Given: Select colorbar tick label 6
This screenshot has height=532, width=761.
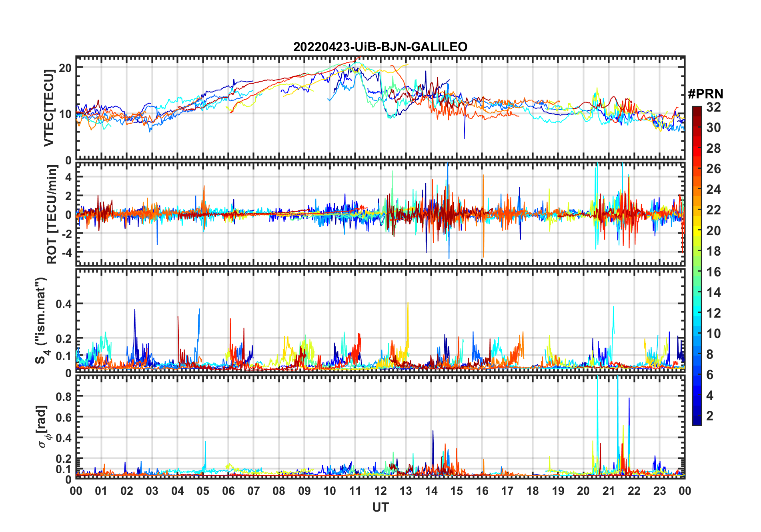Looking at the screenshot, I should pyautogui.click(x=710, y=375).
